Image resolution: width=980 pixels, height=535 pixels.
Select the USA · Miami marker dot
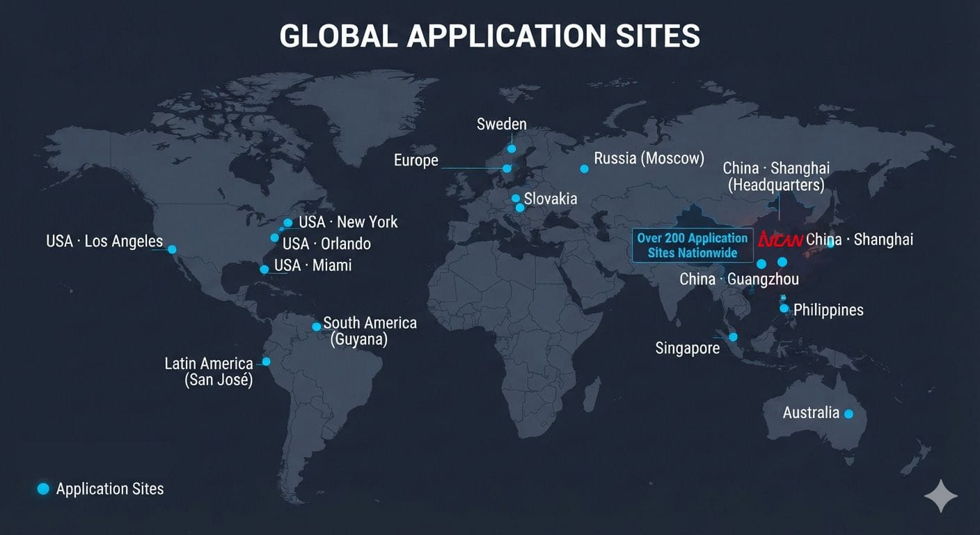pos(264,269)
